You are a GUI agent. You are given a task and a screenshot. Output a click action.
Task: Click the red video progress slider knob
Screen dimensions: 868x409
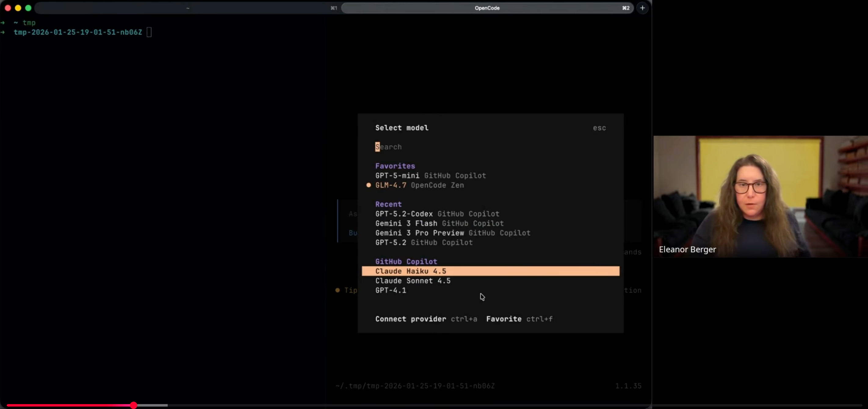coord(134,405)
